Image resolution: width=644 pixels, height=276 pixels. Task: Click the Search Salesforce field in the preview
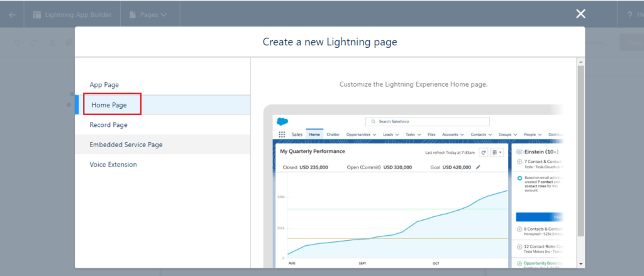click(428, 121)
